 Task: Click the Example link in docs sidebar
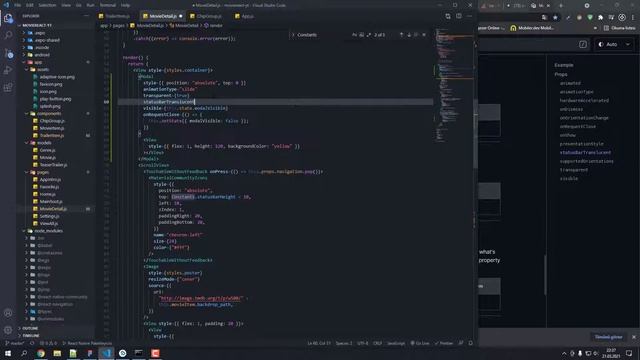coord(563,65)
